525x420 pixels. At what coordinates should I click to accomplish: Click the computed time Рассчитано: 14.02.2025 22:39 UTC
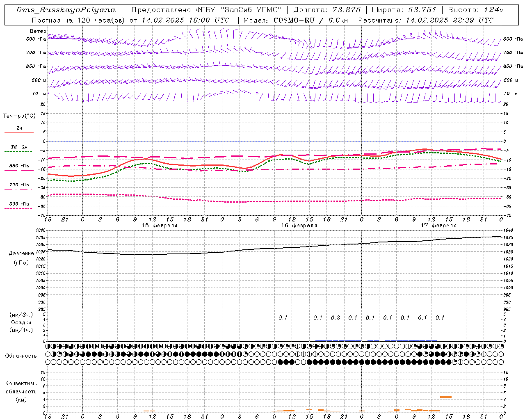coord(426,20)
